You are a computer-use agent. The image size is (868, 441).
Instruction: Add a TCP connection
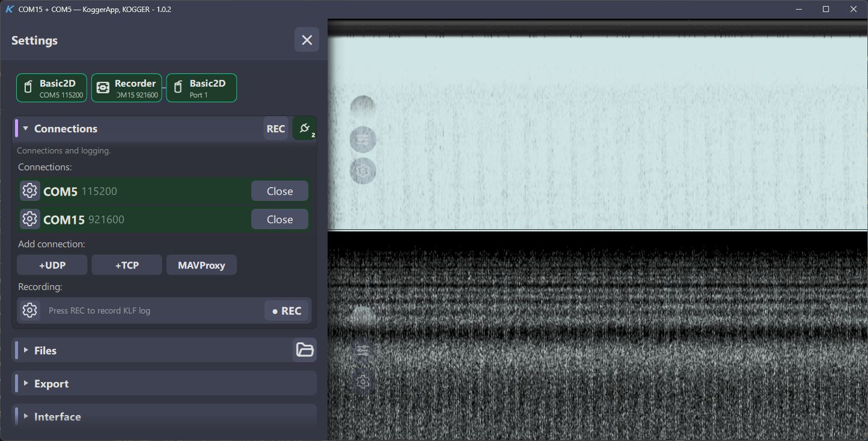(x=127, y=265)
